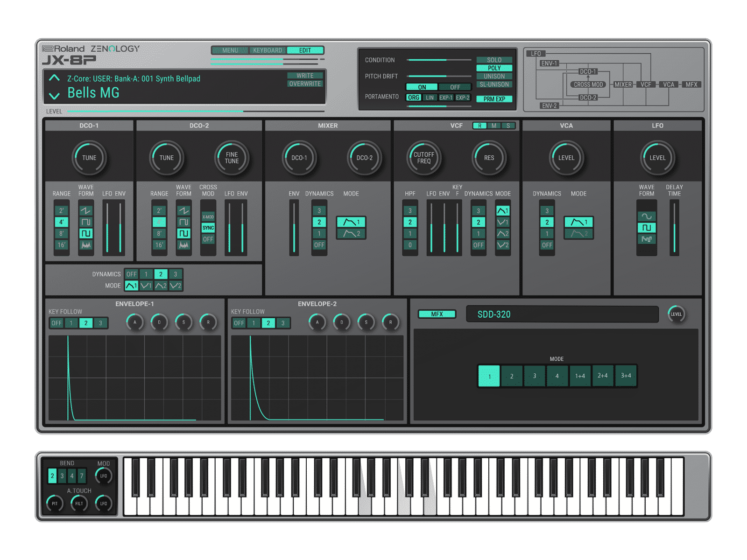The height and width of the screenshot is (560, 747).
Task: Choose LFO square waveform
Action: point(647,228)
